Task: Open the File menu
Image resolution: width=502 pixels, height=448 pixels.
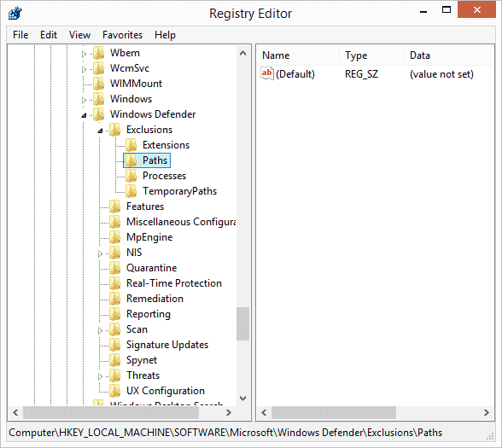Action: 20,34
